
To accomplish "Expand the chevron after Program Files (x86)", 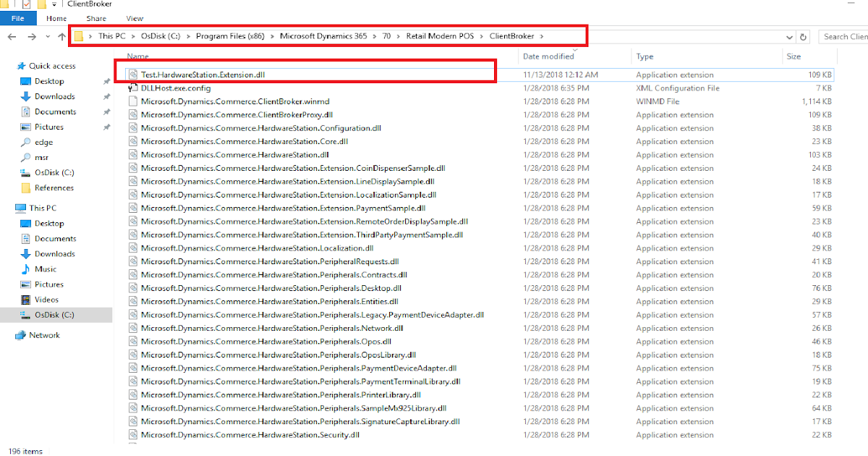I will [273, 36].
